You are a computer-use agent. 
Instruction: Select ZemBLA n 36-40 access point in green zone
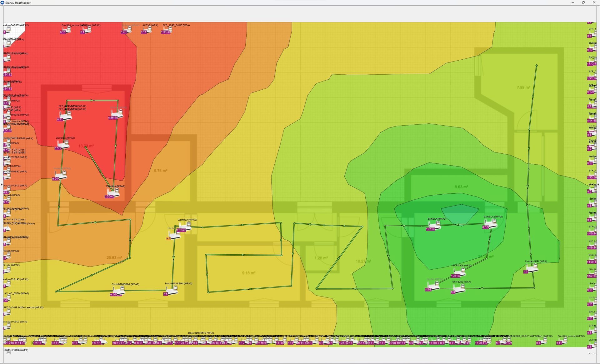click(434, 226)
